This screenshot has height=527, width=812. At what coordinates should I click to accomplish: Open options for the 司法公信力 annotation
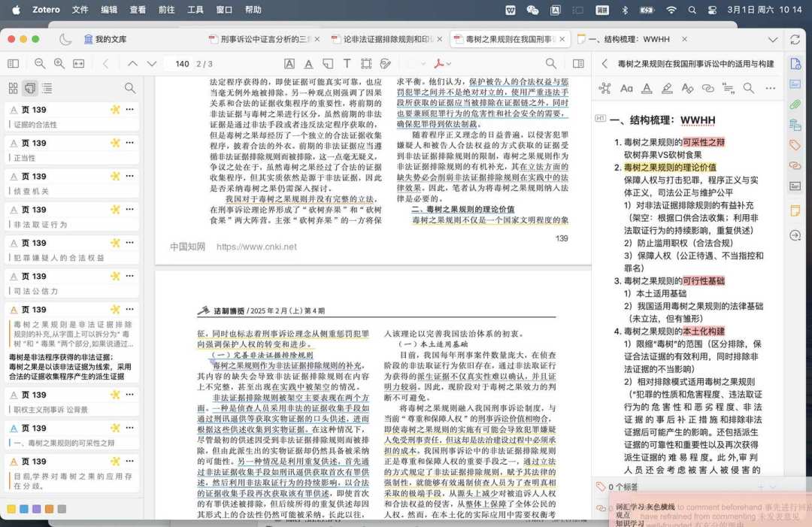130,276
